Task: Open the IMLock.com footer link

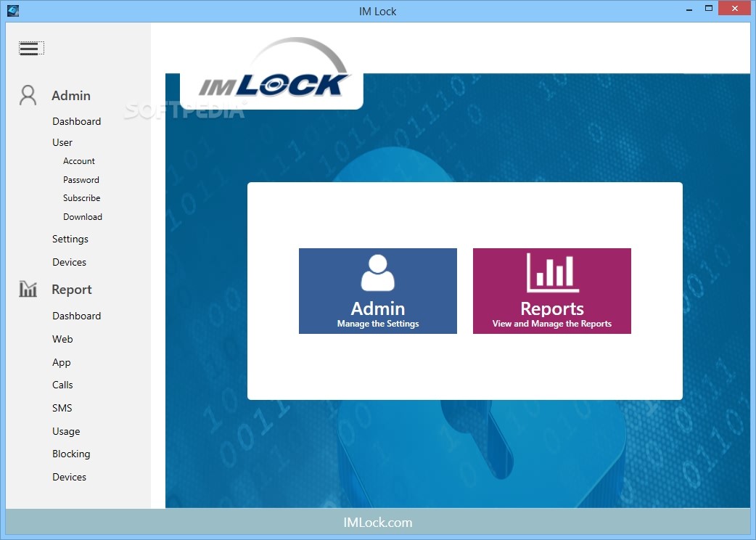Action: coord(378,523)
